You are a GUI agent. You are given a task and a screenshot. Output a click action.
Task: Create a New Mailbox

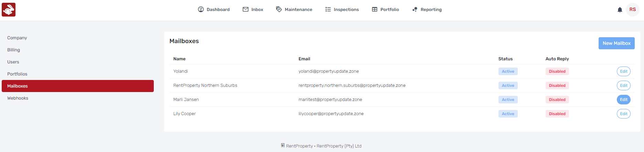coord(616,43)
